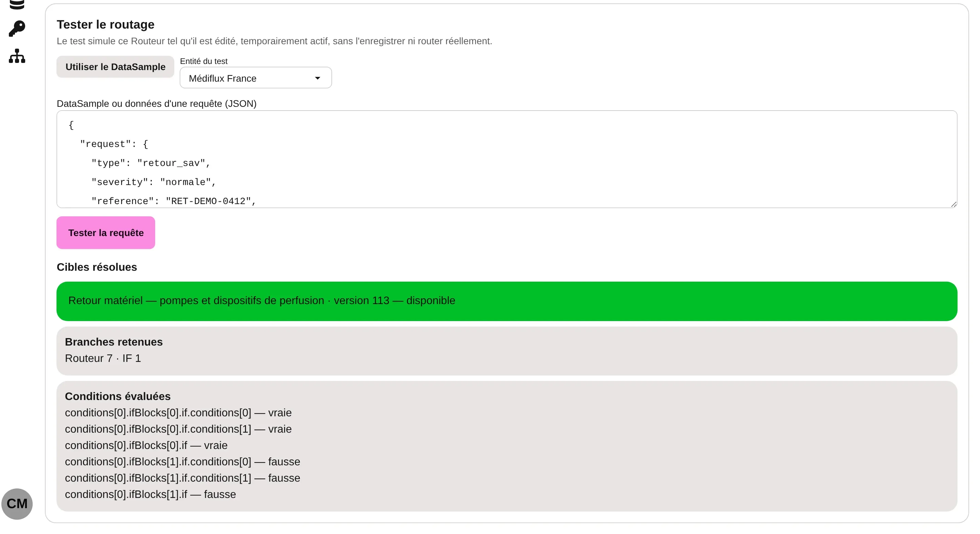980x534 pixels.
Task: Click the Tester le routage title
Action: (105, 24)
